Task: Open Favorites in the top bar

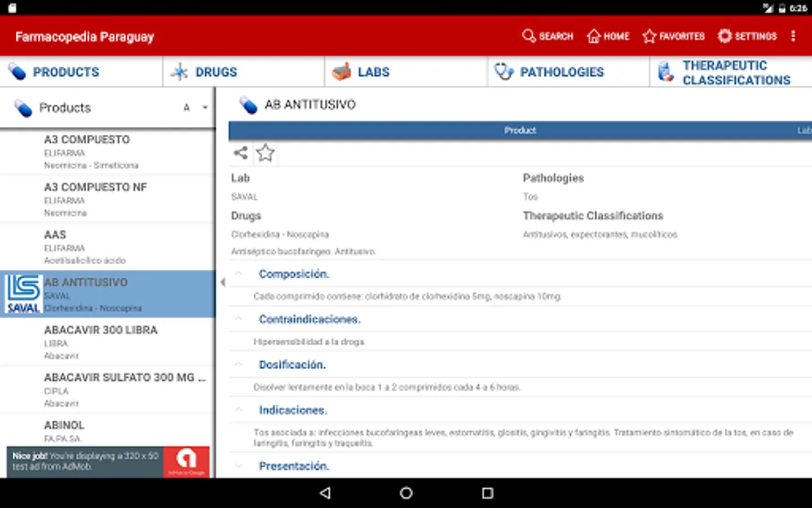Action: 673,36
